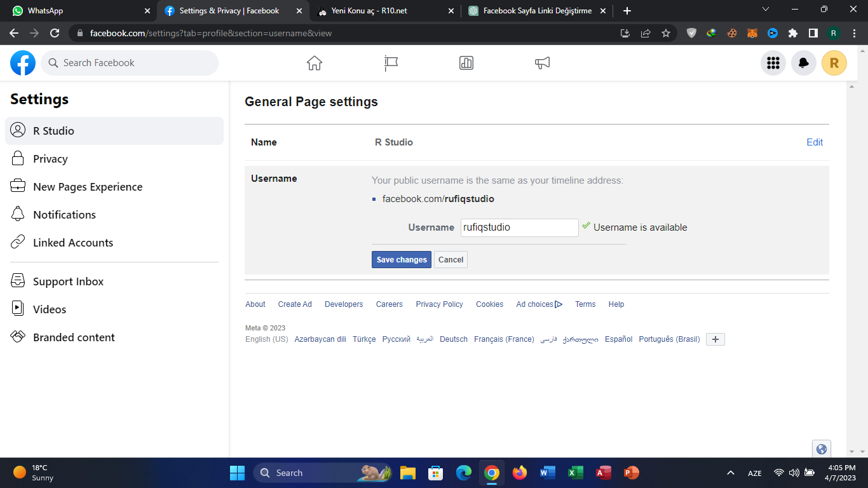Expand more languages with plus button

tap(715, 339)
